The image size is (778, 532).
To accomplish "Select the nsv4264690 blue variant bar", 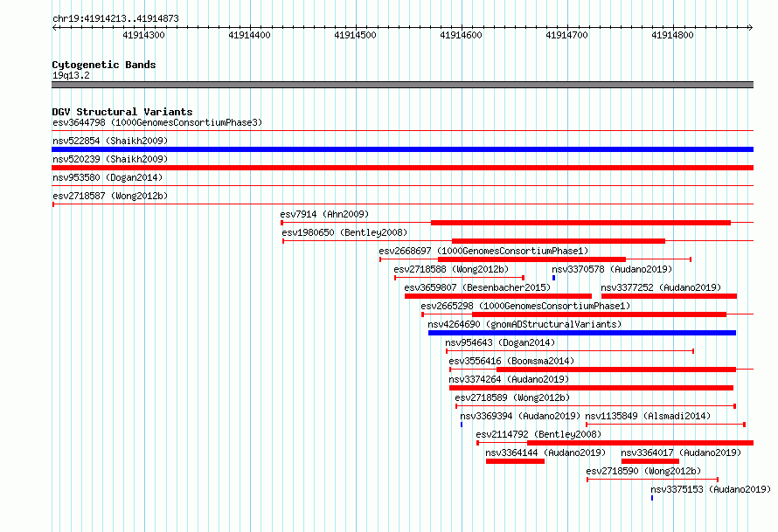I will 582,333.
